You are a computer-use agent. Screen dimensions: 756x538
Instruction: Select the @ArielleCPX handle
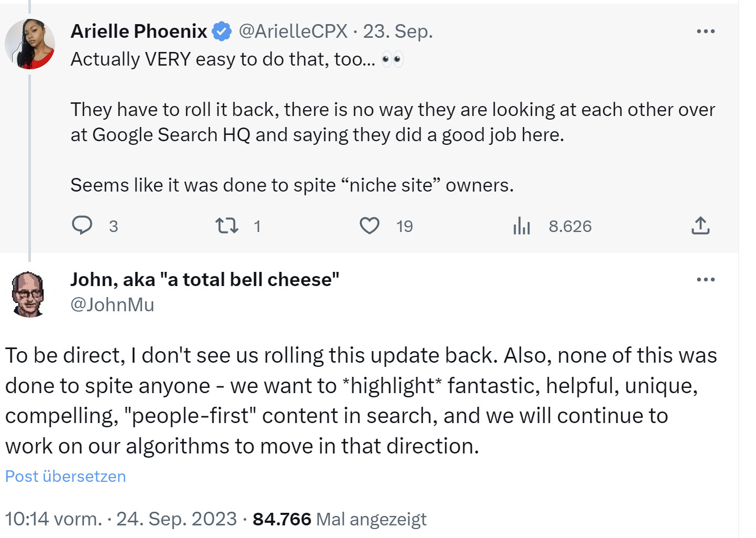tap(292, 31)
